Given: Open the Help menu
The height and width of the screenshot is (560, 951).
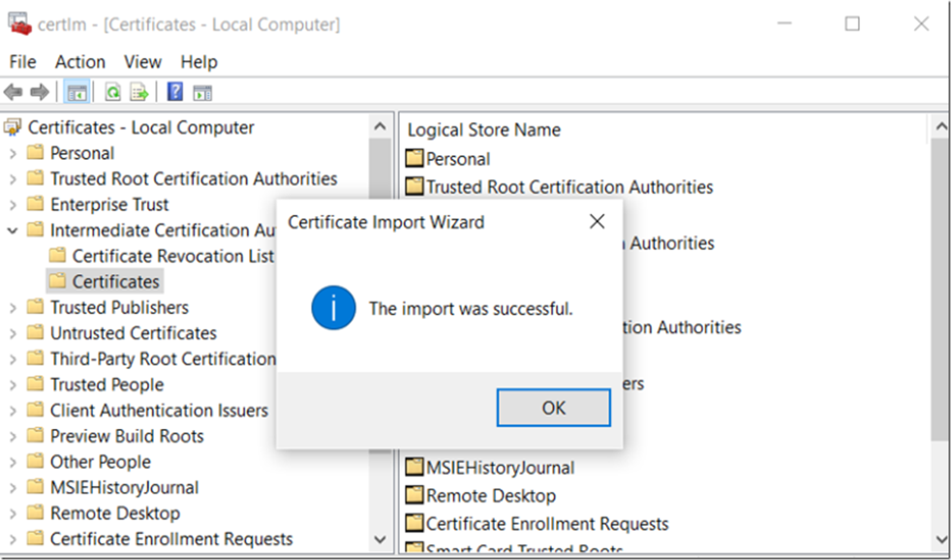Looking at the screenshot, I should point(199,62).
